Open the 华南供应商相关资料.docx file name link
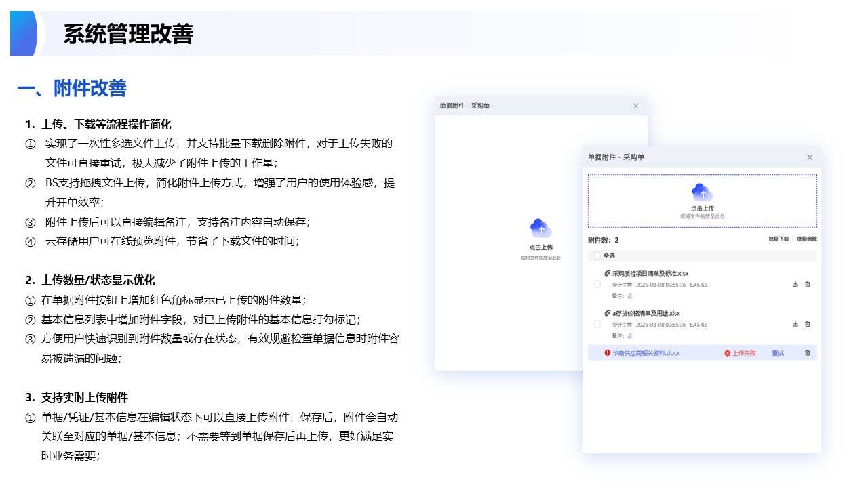 tap(646, 353)
